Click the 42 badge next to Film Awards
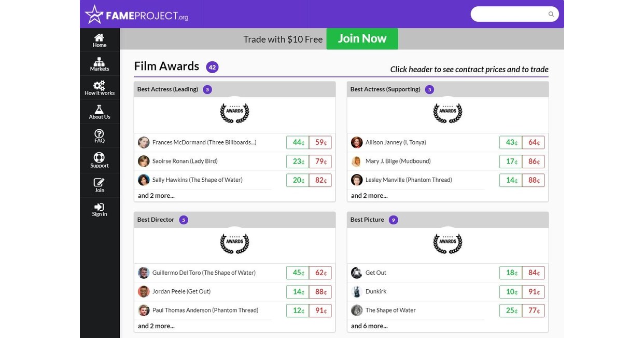The height and width of the screenshot is (338, 644). pos(212,67)
